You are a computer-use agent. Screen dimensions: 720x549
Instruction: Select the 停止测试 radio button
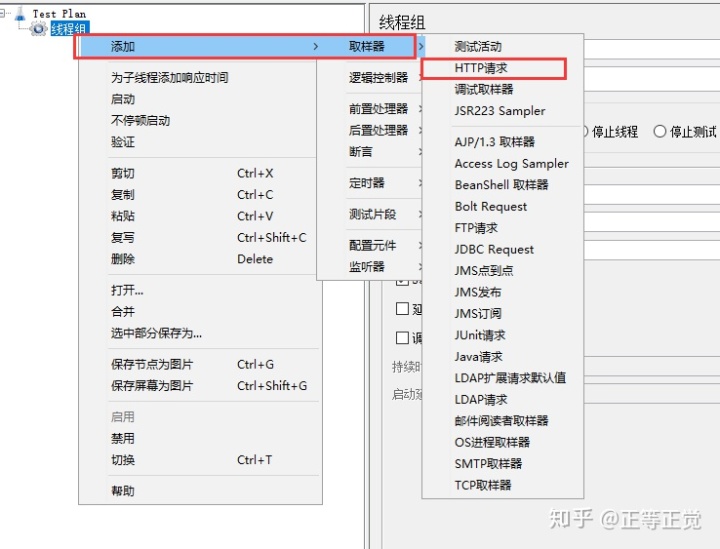click(660, 132)
